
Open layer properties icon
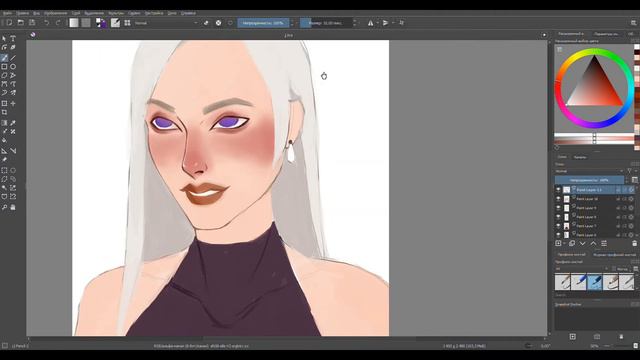point(604,243)
